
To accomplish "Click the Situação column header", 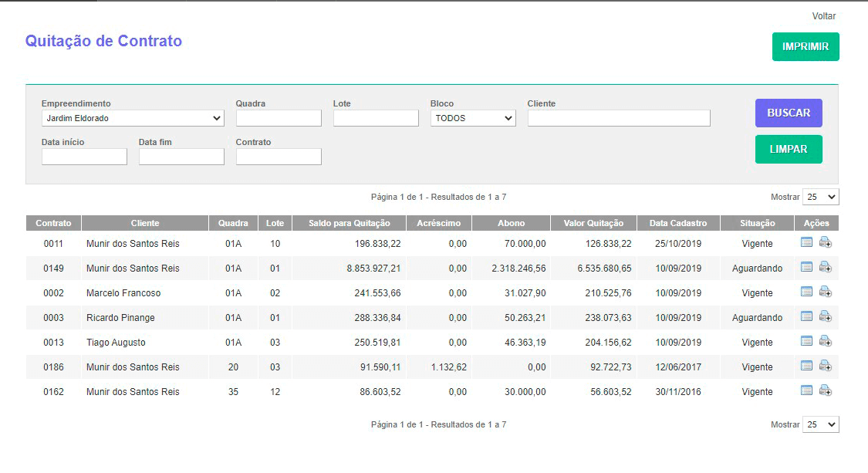I will coord(756,223).
